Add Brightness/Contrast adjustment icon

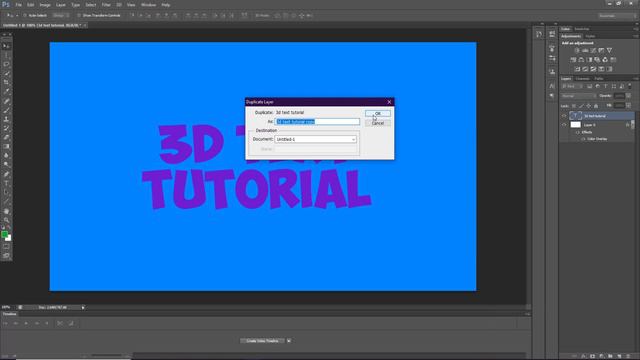point(577,51)
